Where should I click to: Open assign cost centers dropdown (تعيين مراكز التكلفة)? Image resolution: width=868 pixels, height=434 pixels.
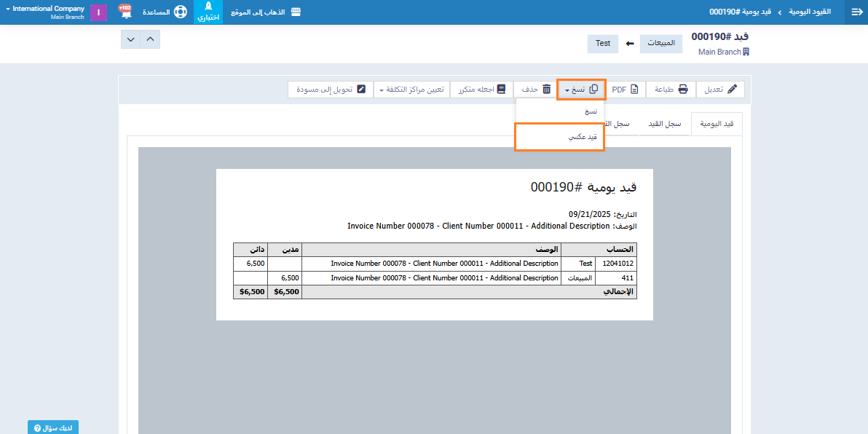tap(411, 90)
